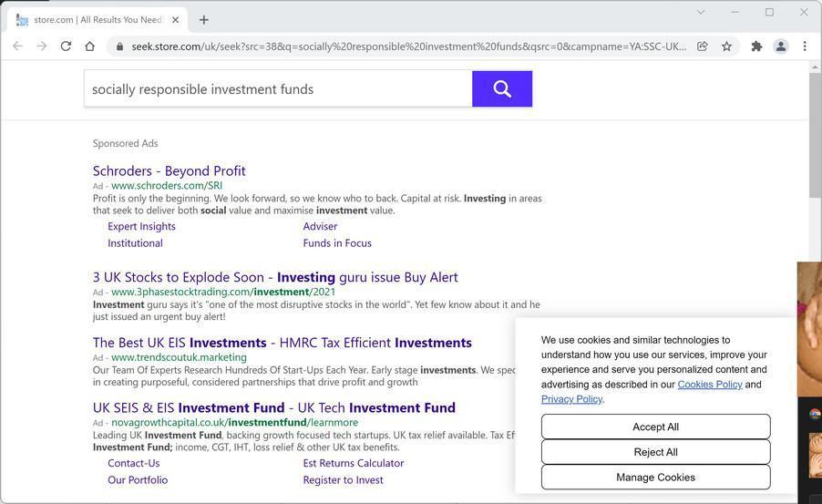Open the Schroders - Beyond Profit ad
This screenshot has height=504, width=822.
169,170
